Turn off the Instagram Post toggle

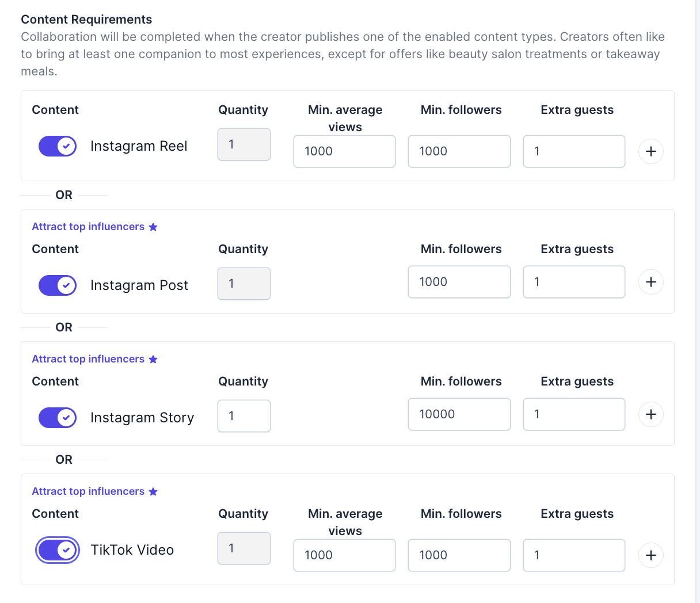pos(58,285)
